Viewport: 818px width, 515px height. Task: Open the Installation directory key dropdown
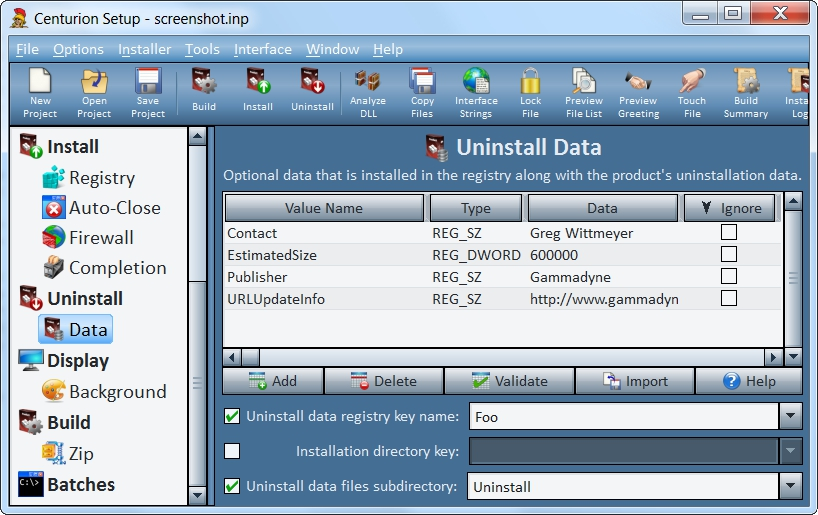coord(790,451)
